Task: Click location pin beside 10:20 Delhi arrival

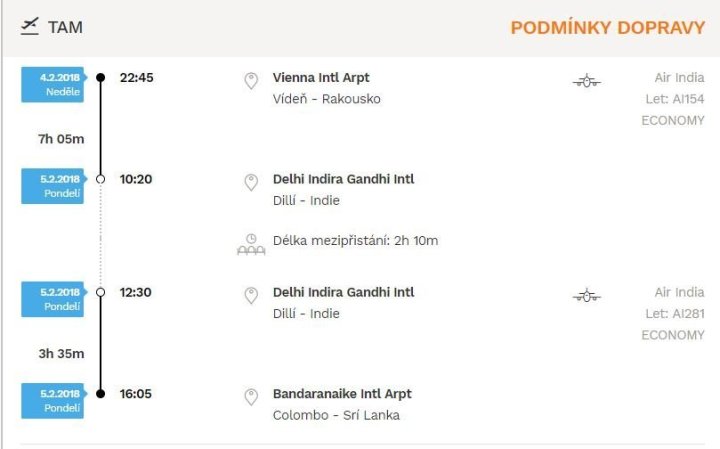Action: click(251, 182)
